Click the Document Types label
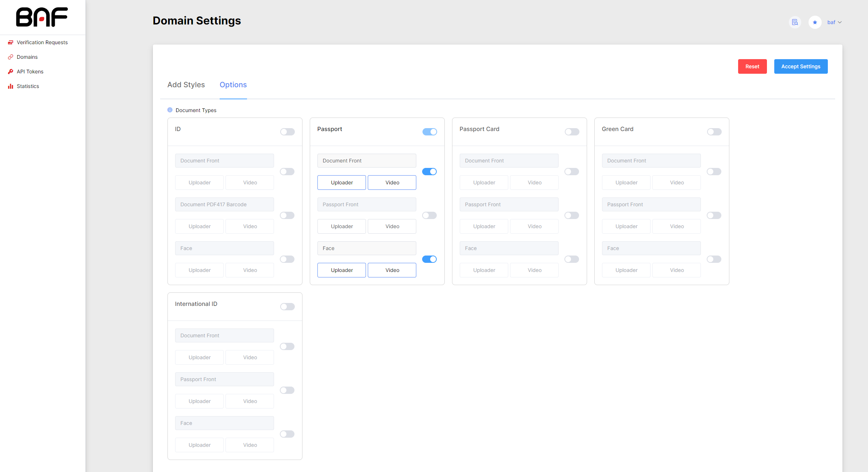 click(x=196, y=110)
